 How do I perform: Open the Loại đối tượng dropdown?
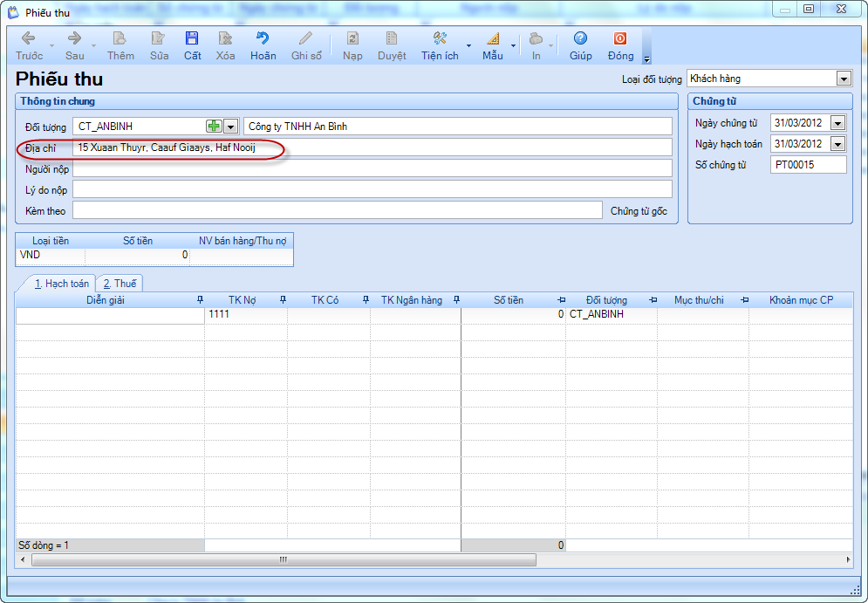pyautogui.click(x=843, y=79)
